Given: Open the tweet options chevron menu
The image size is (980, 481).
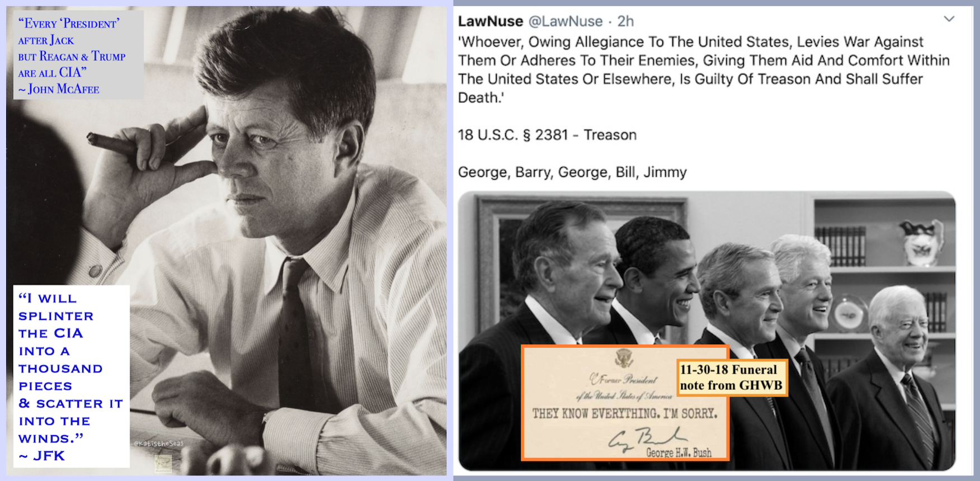Looking at the screenshot, I should click(x=949, y=19).
